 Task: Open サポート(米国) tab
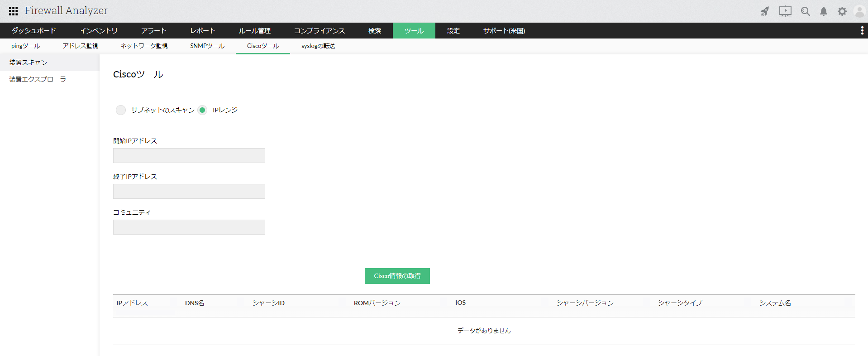[504, 31]
